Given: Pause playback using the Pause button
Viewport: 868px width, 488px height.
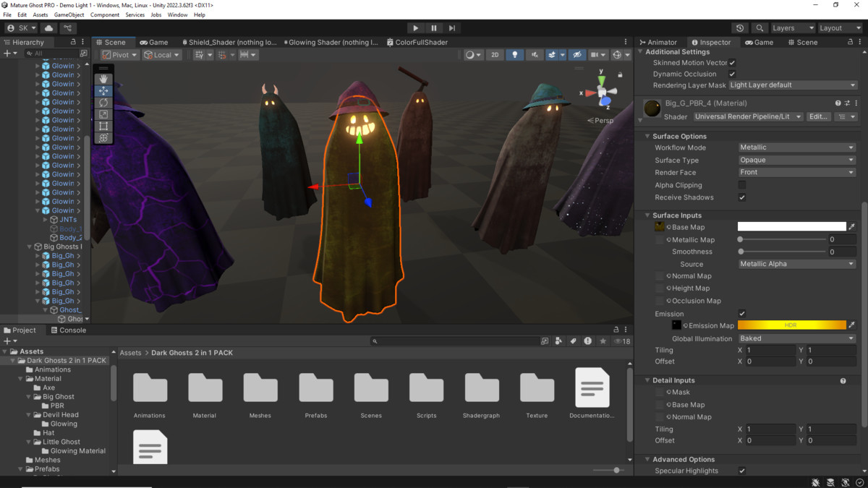Looking at the screenshot, I should point(433,27).
